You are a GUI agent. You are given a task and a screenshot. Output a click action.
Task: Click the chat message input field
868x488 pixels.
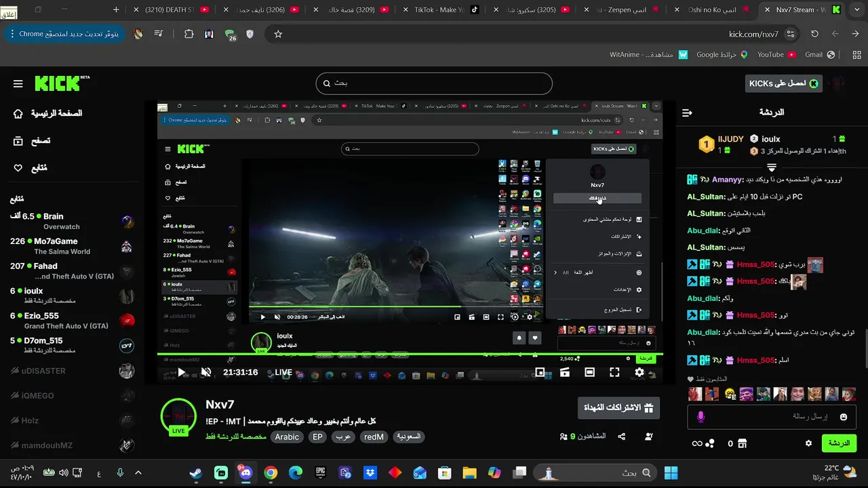(771, 417)
